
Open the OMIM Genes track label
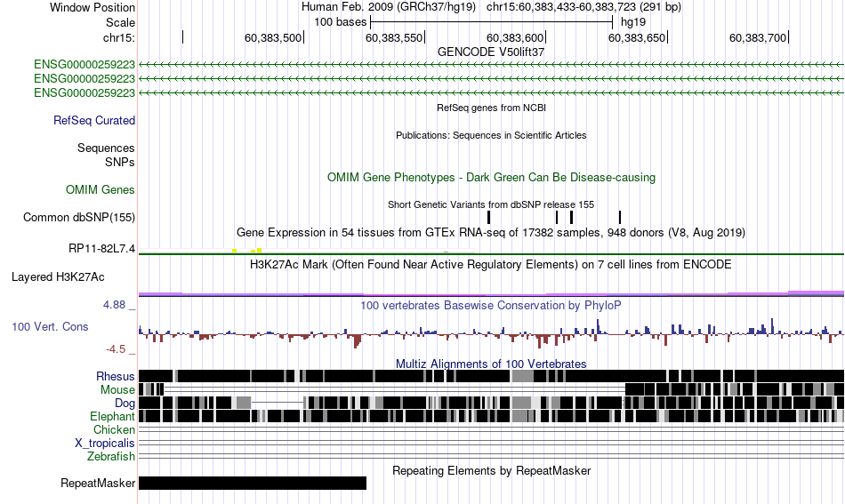[101, 189]
